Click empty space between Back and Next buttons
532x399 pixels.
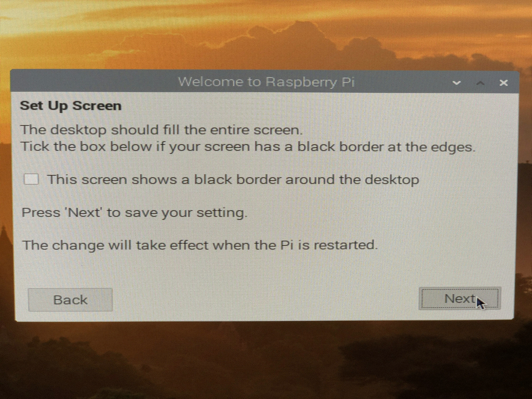(265, 299)
